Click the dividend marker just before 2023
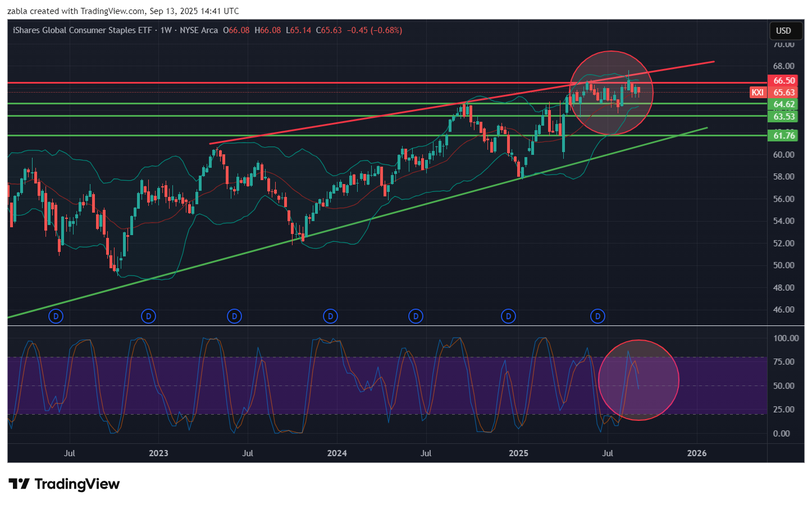This screenshot has width=812, height=505. pos(148,316)
